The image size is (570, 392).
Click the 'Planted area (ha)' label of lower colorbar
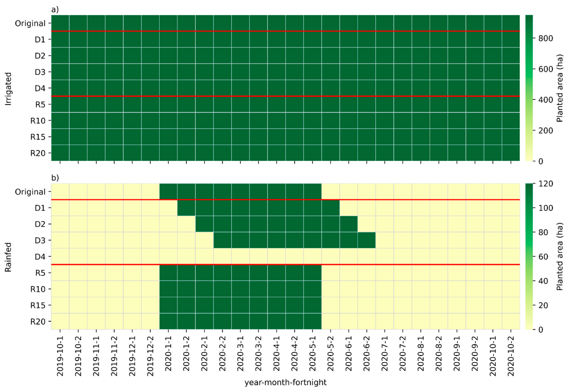click(x=560, y=256)
